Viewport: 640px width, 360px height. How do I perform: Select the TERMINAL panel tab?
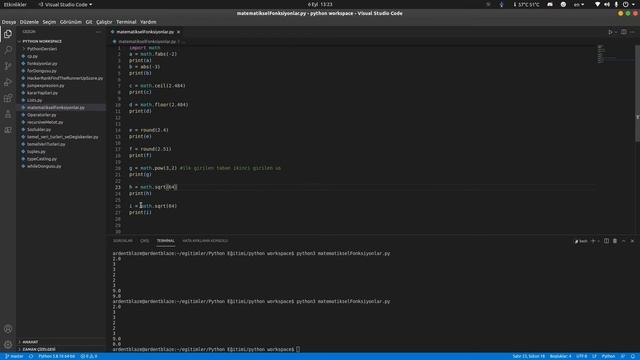point(165,241)
